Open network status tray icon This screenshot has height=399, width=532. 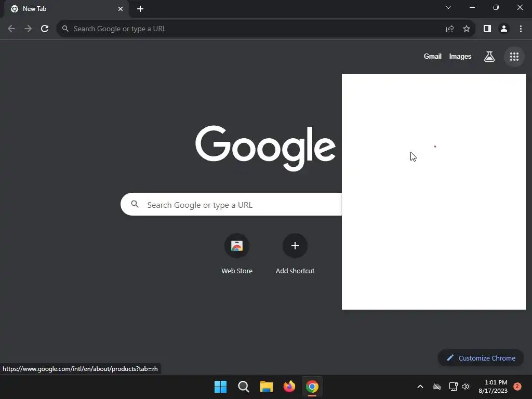(x=453, y=387)
